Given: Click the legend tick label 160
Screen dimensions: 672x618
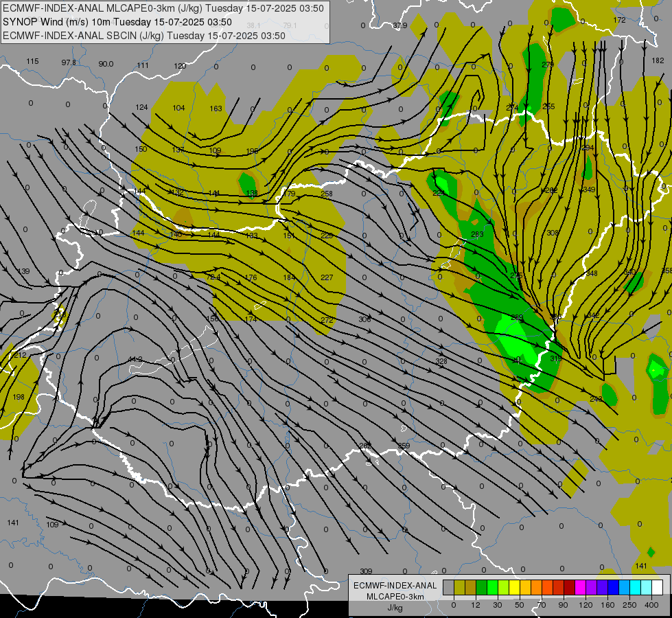Looking at the screenshot, I should (x=607, y=605).
